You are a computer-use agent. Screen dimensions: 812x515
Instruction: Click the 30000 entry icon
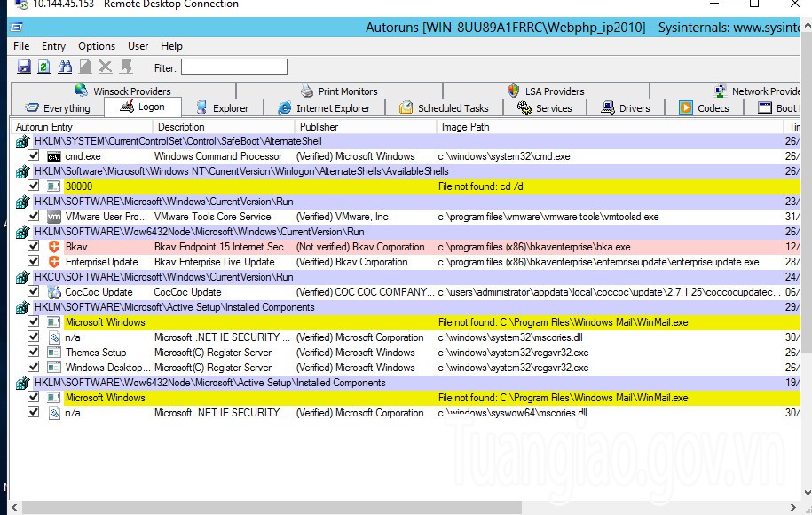(54, 186)
